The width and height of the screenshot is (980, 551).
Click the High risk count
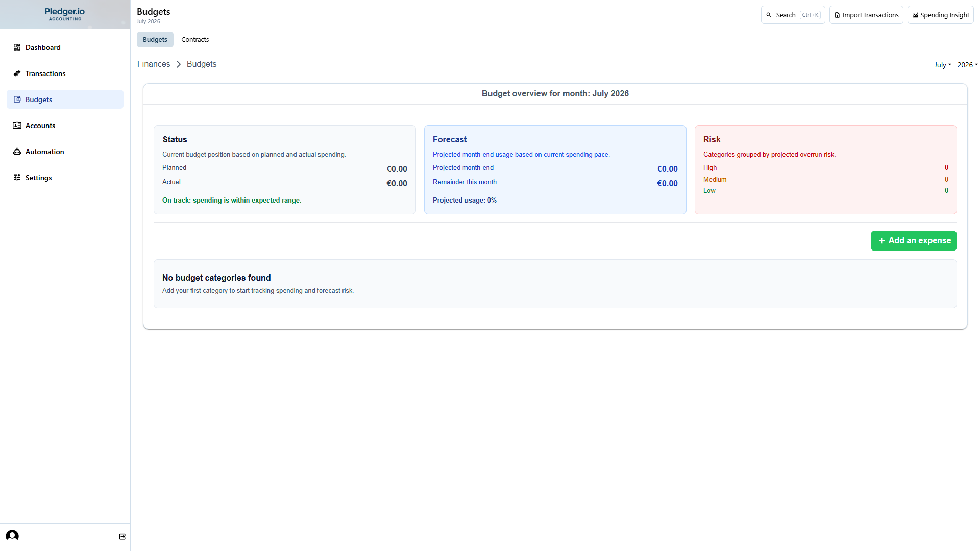click(946, 168)
